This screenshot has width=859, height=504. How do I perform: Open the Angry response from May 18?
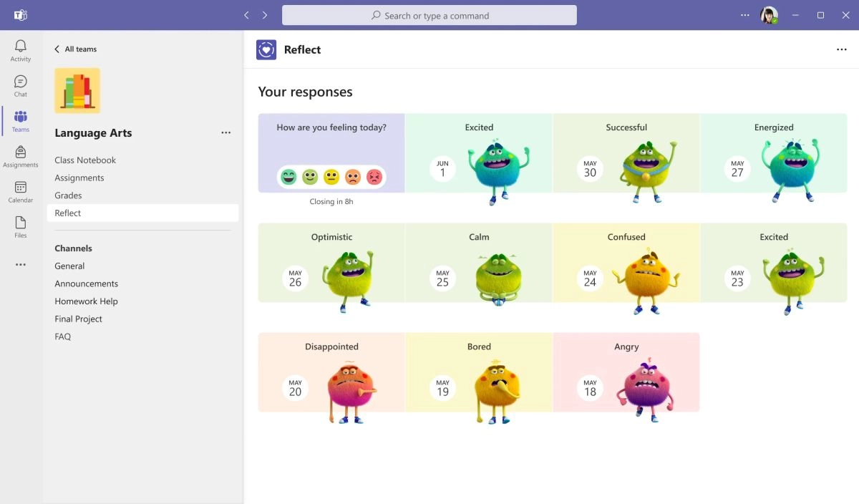click(x=626, y=372)
